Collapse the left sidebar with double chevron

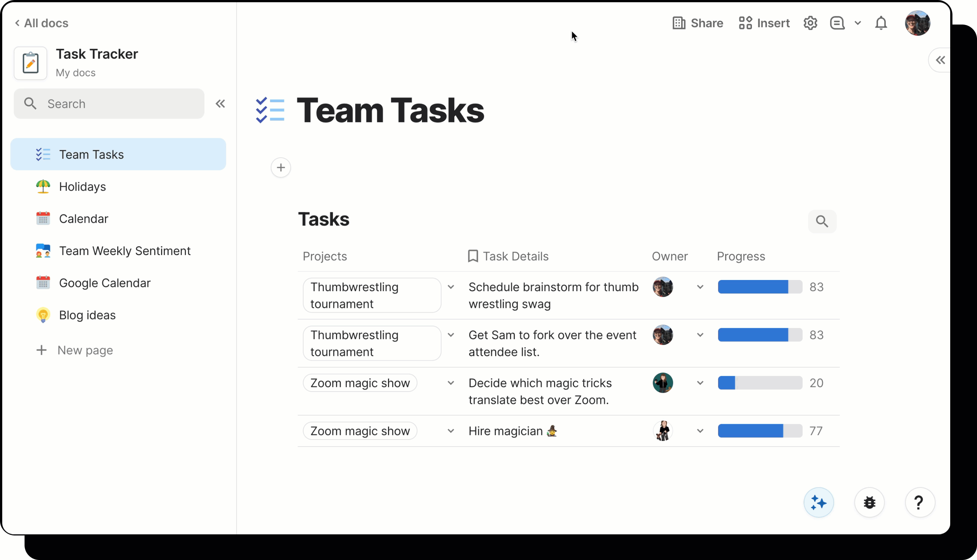[220, 103]
